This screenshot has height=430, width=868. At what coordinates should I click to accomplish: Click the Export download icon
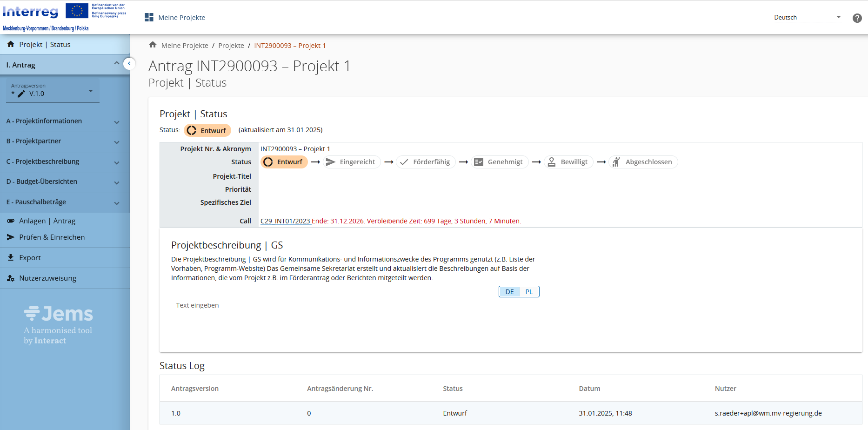pyautogui.click(x=11, y=257)
